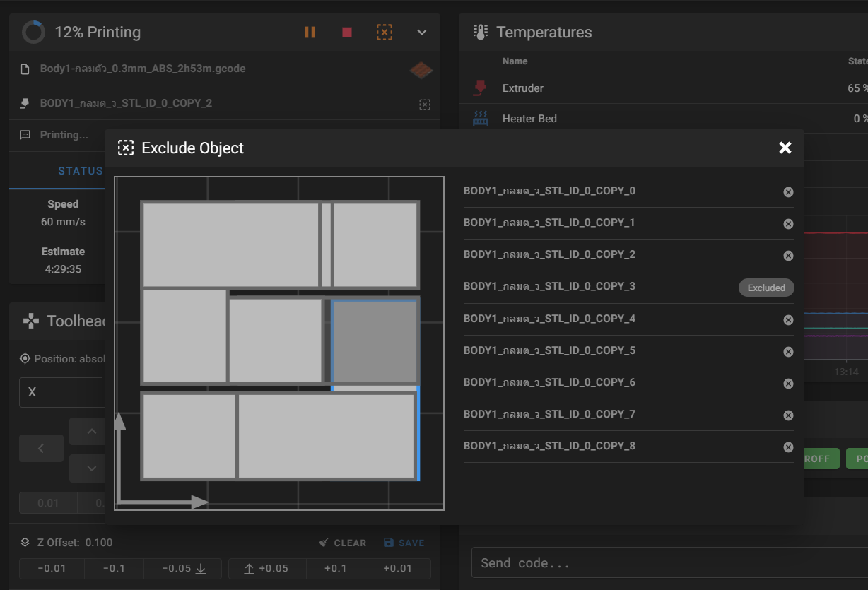Click the Temperatures thermometer panel icon
868x590 pixels.
pos(481,33)
